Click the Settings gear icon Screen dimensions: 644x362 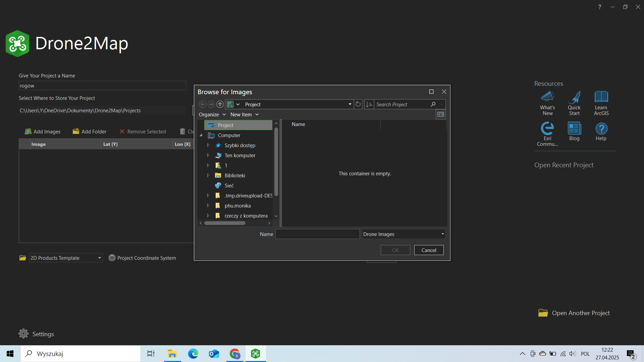click(23, 334)
